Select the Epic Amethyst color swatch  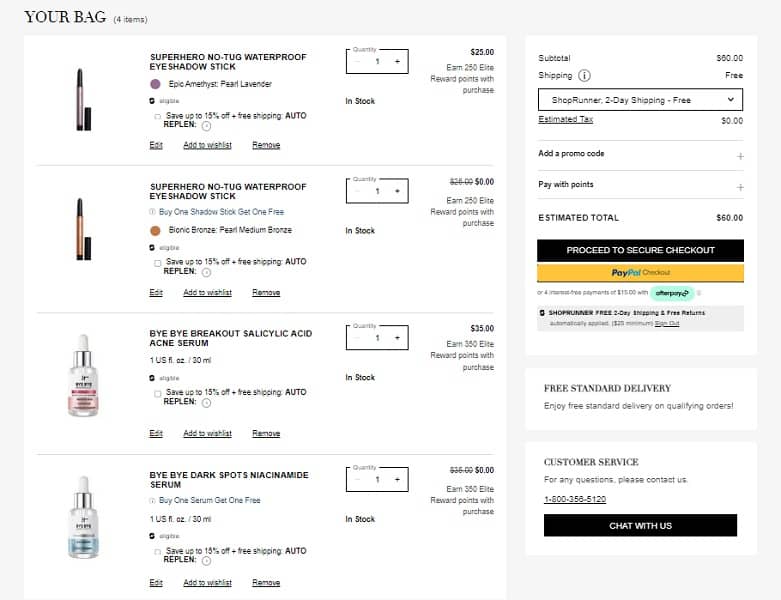click(155, 84)
